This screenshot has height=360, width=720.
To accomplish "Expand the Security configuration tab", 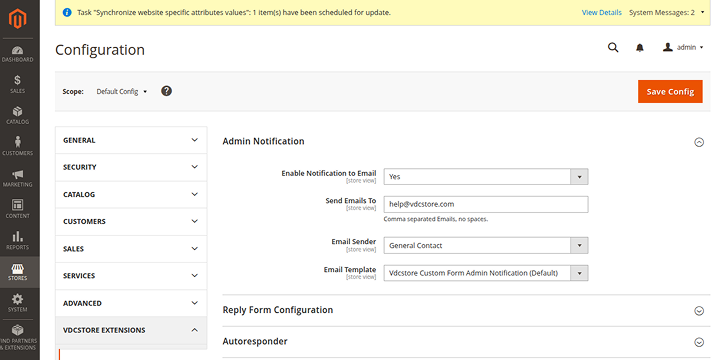I will (x=131, y=167).
